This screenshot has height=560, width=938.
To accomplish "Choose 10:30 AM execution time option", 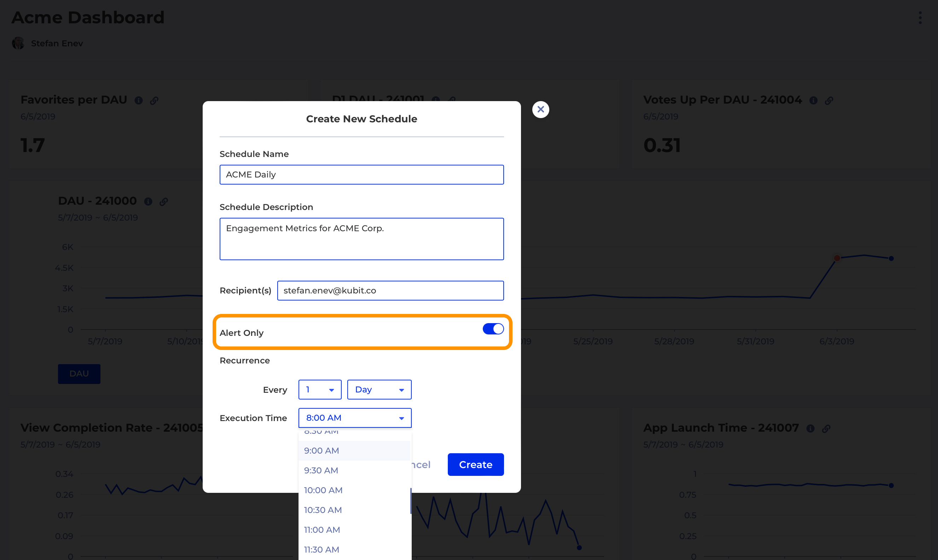I will [323, 510].
